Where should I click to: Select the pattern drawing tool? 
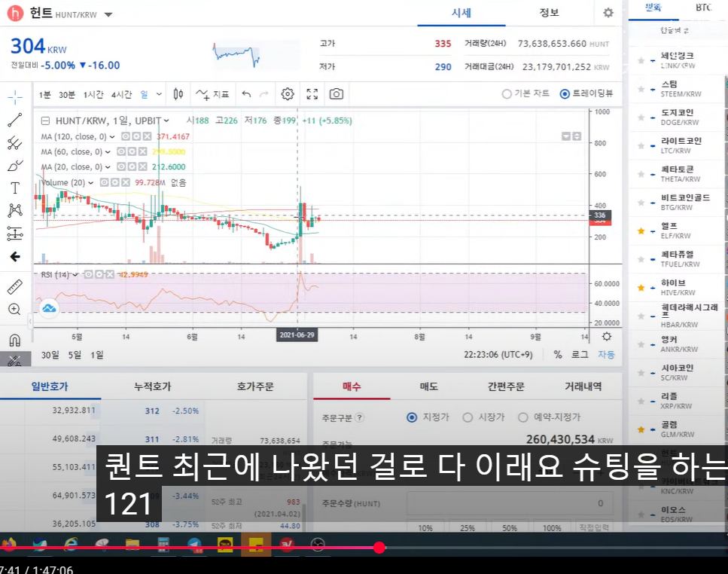coord(15,210)
